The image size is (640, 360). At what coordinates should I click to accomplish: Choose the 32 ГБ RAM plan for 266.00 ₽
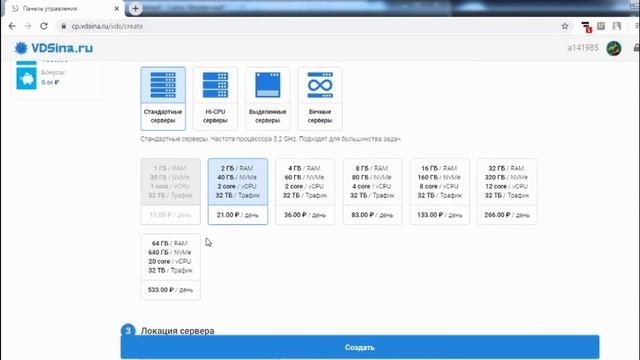coord(507,191)
